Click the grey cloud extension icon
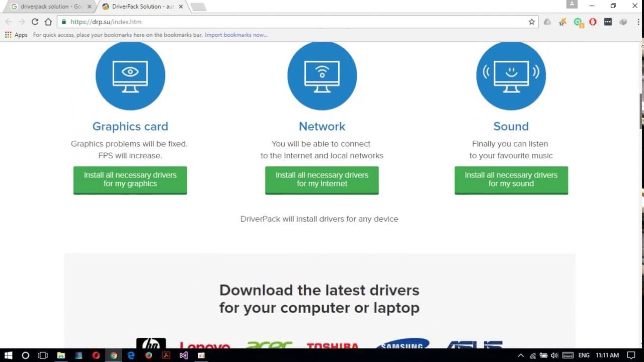644x362 pixels. point(547,22)
